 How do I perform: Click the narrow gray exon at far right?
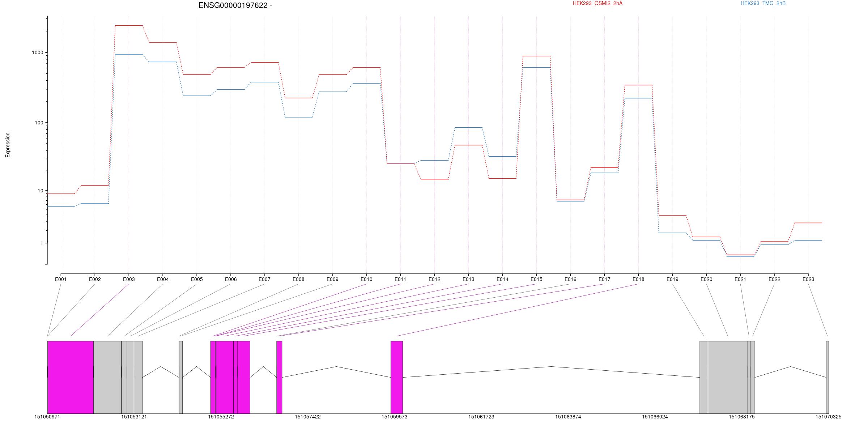(x=827, y=377)
